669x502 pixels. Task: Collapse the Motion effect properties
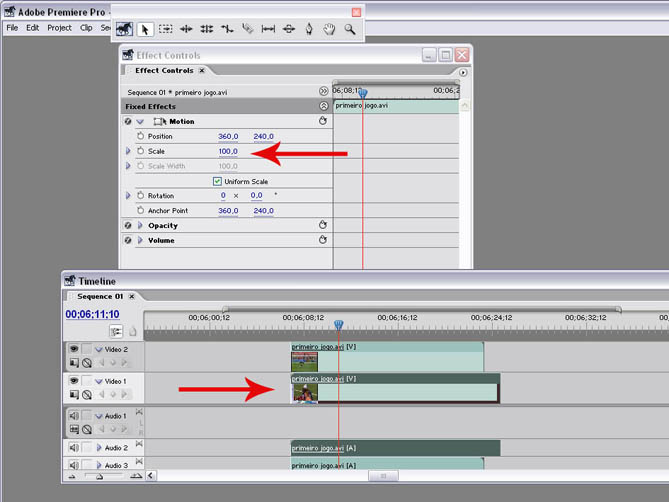(x=140, y=121)
